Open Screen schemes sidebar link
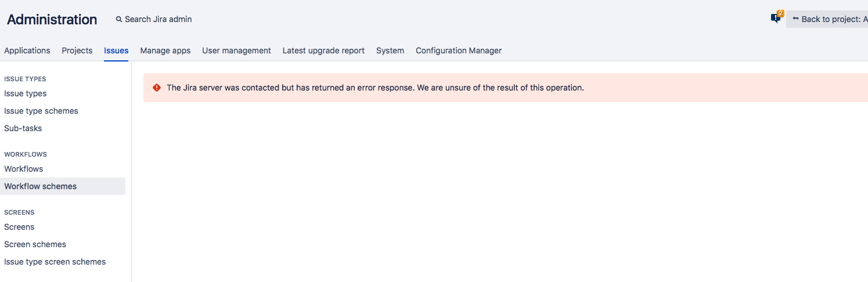Image resolution: width=868 pixels, height=282 pixels. [x=35, y=244]
